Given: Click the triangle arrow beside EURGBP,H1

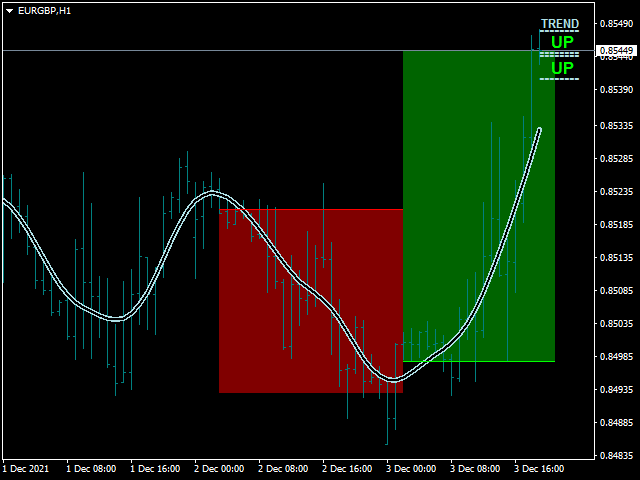Looking at the screenshot, I should (x=9, y=10).
